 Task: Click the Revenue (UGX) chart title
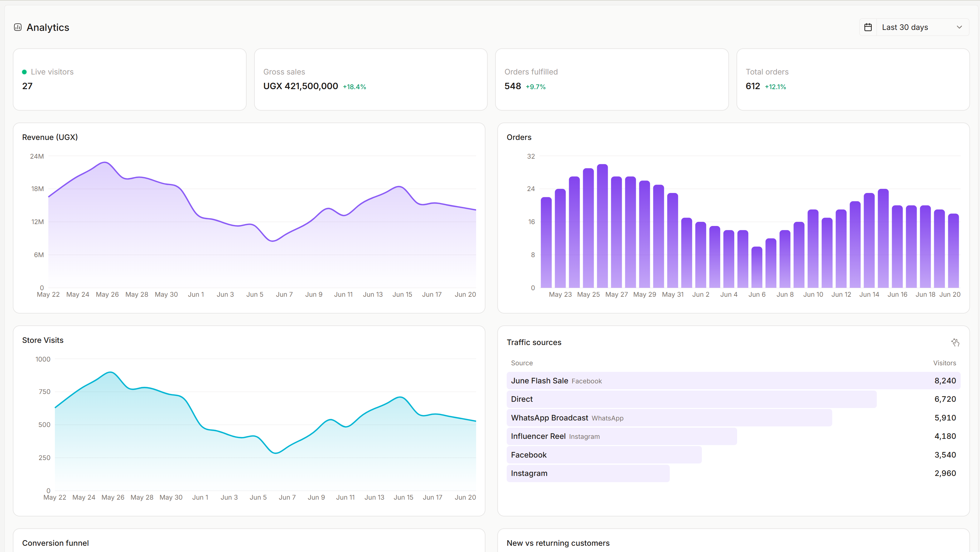(x=50, y=137)
